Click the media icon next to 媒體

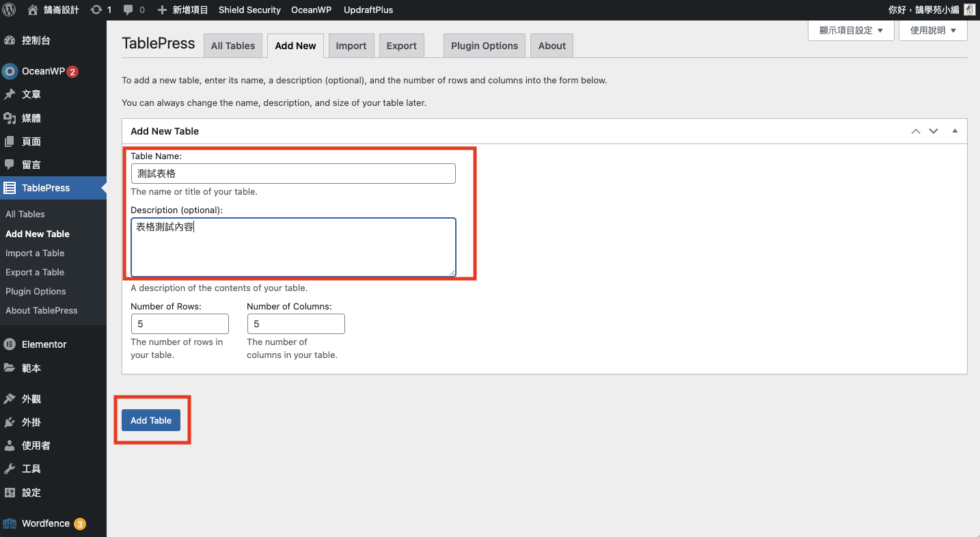coord(10,118)
